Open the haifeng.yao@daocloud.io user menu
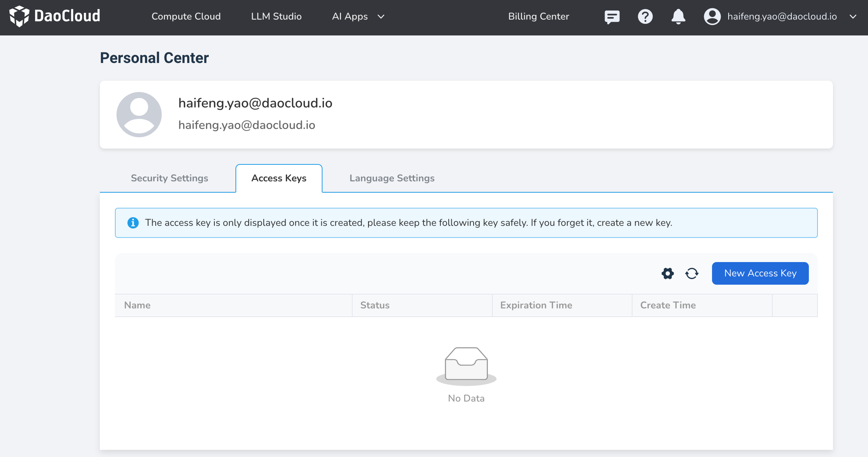The image size is (868, 457). [782, 17]
